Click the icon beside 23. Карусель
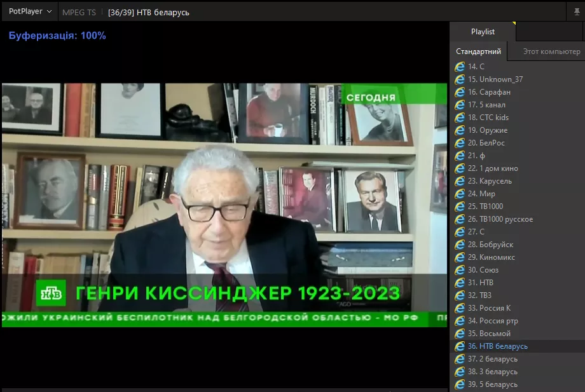Image resolution: width=585 pixels, height=392 pixels. (x=460, y=181)
